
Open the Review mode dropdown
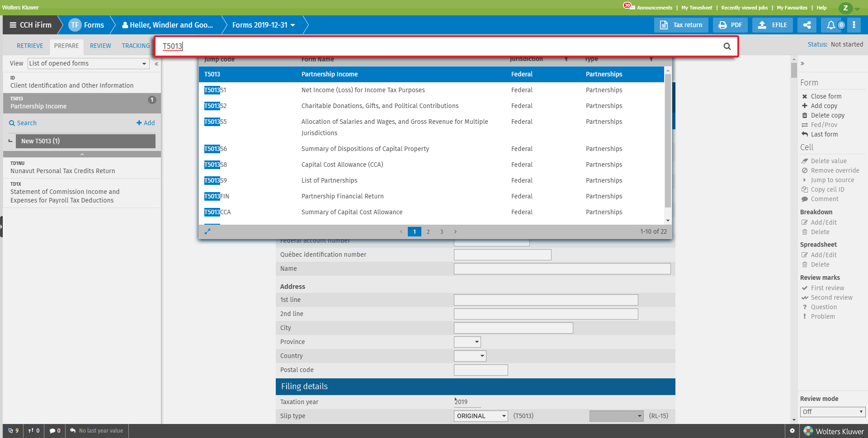(x=832, y=412)
